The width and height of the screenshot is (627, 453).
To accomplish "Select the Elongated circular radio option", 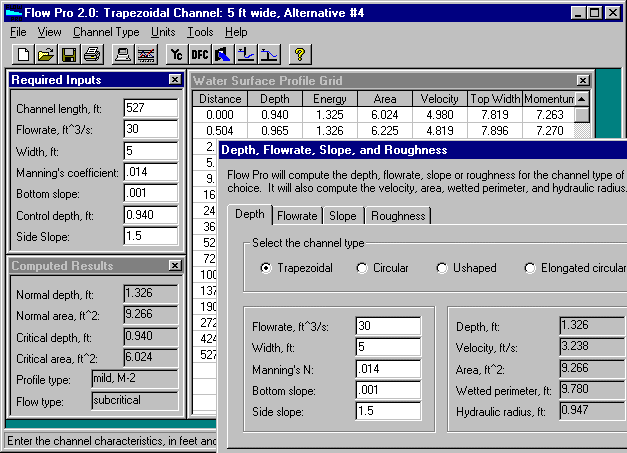I will pyautogui.click(x=529, y=267).
